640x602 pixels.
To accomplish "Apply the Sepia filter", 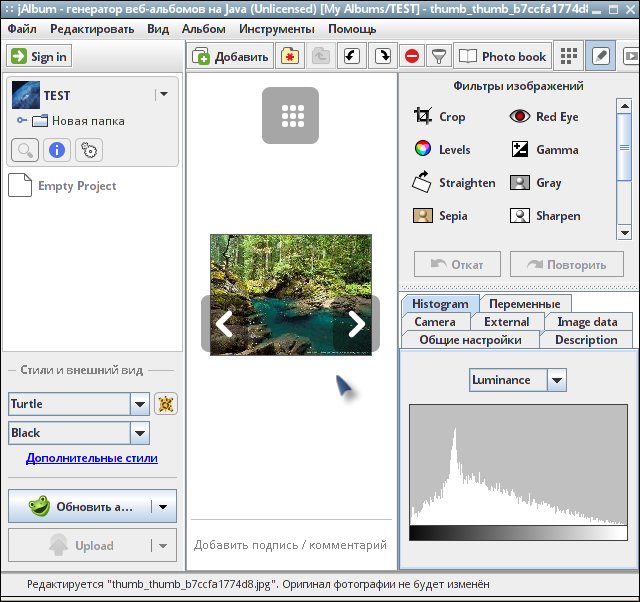I will [x=440, y=215].
